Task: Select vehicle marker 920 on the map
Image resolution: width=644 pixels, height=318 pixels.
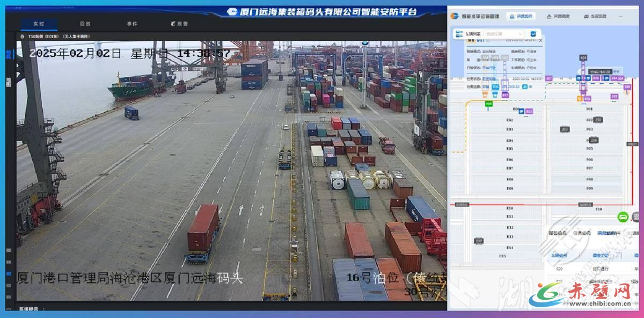Action: [627, 86]
